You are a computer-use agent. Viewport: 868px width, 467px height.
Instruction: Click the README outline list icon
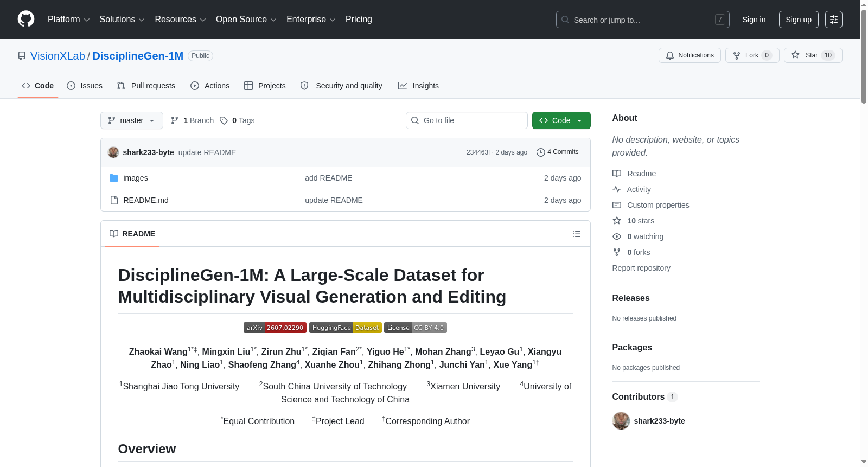(x=577, y=234)
